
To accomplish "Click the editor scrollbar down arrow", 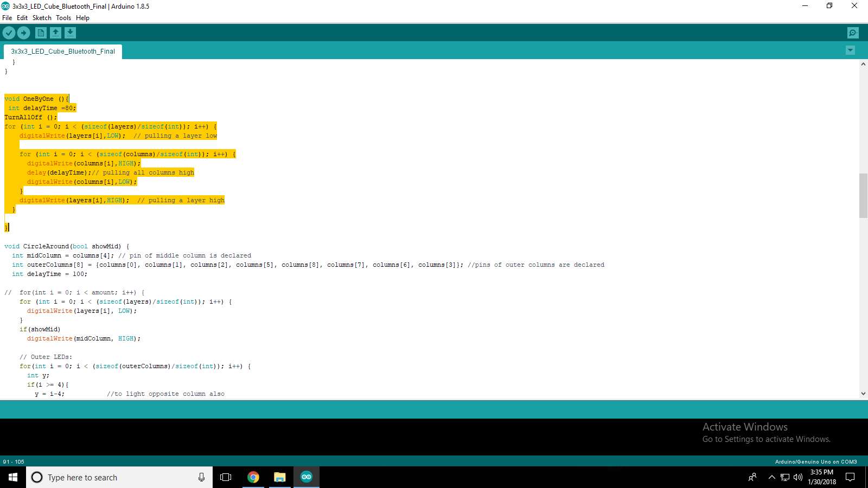I will coord(863,394).
